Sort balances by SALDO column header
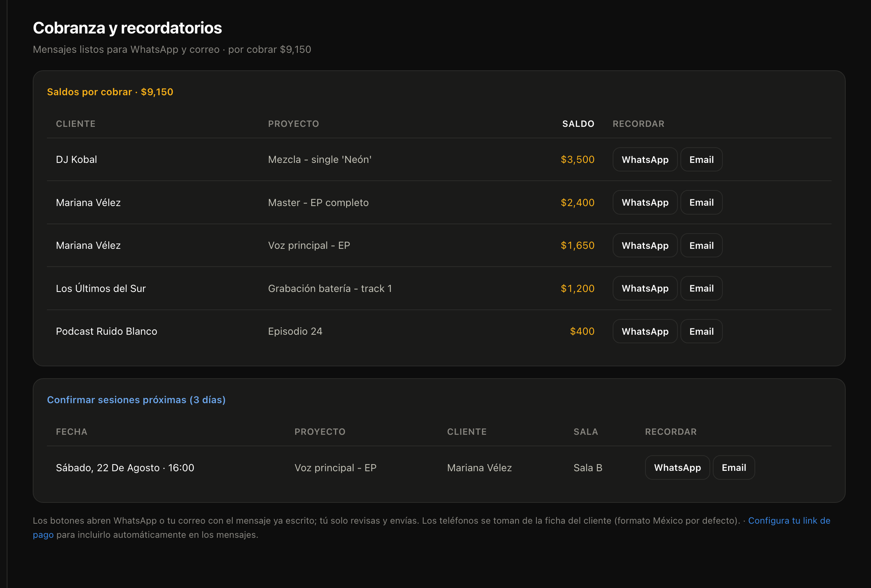The height and width of the screenshot is (588, 871). pyautogui.click(x=578, y=124)
